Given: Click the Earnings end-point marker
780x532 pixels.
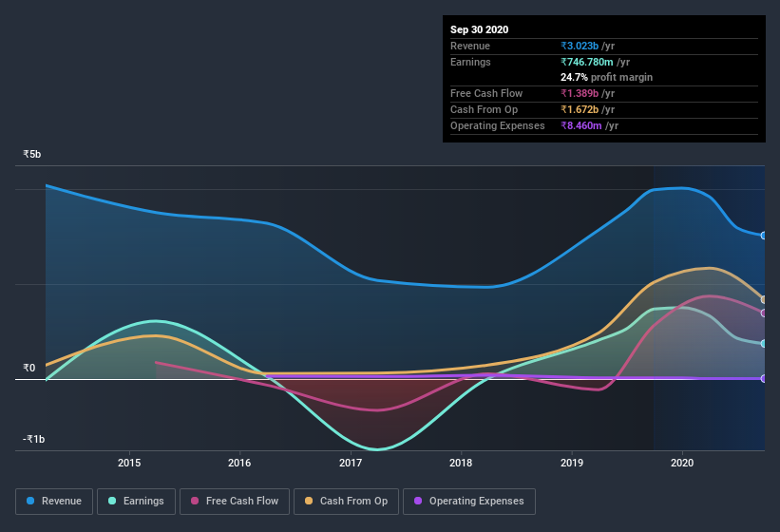Looking at the screenshot, I should coord(764,344).
